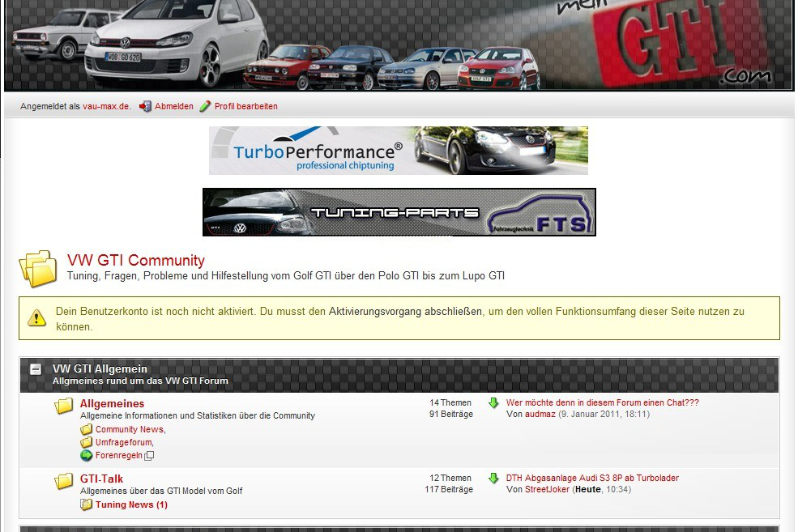Click the Tuning News folder icon

tap(87, 504)
